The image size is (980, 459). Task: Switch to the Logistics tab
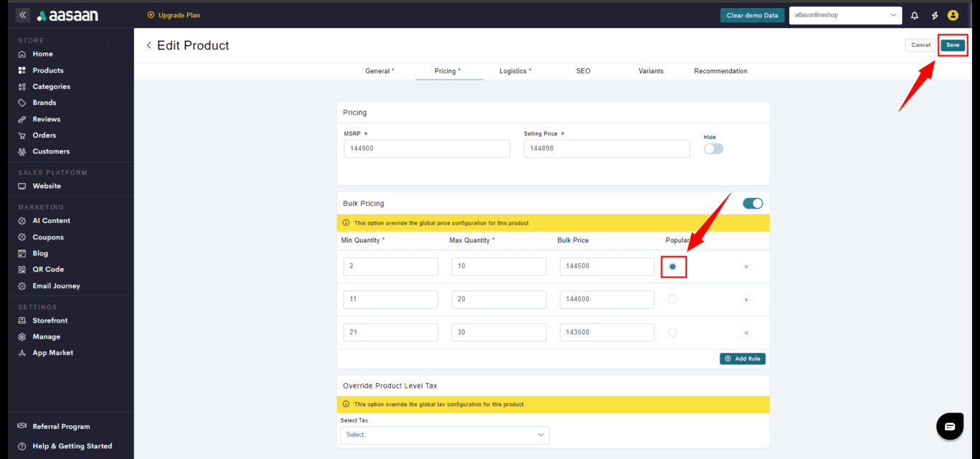point(515,71)
